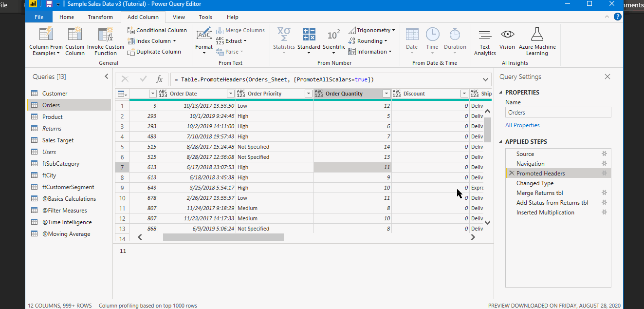Click the Custom Column icon
Viewport: 644px width, 309px height.
pos(74,34)
